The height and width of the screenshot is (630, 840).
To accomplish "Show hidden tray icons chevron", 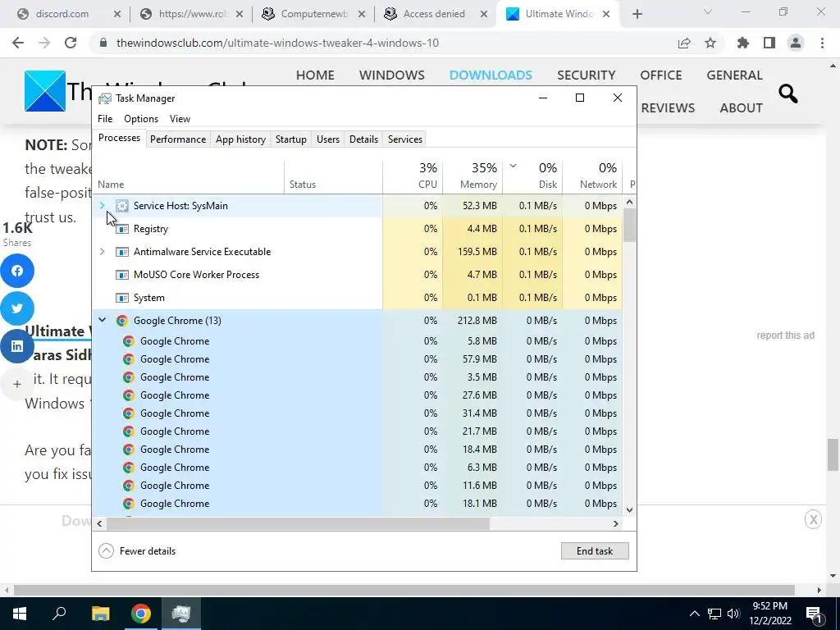I will coord(694,614).
